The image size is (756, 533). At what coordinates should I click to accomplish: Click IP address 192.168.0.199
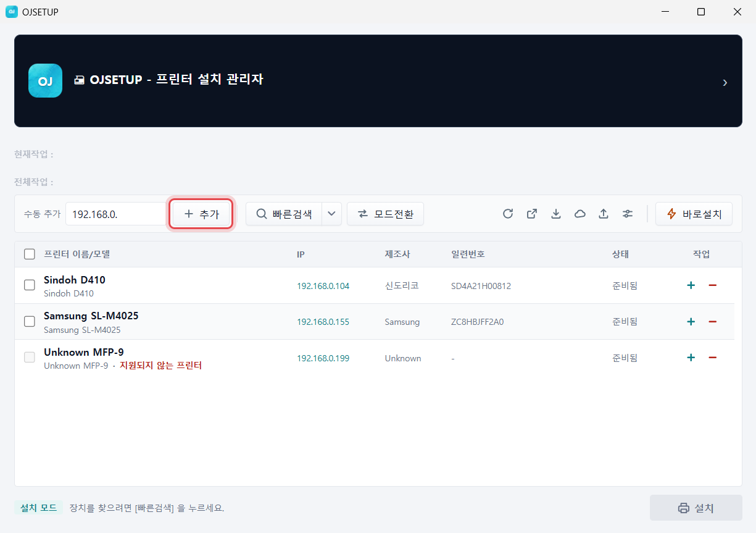pos(323,358)
